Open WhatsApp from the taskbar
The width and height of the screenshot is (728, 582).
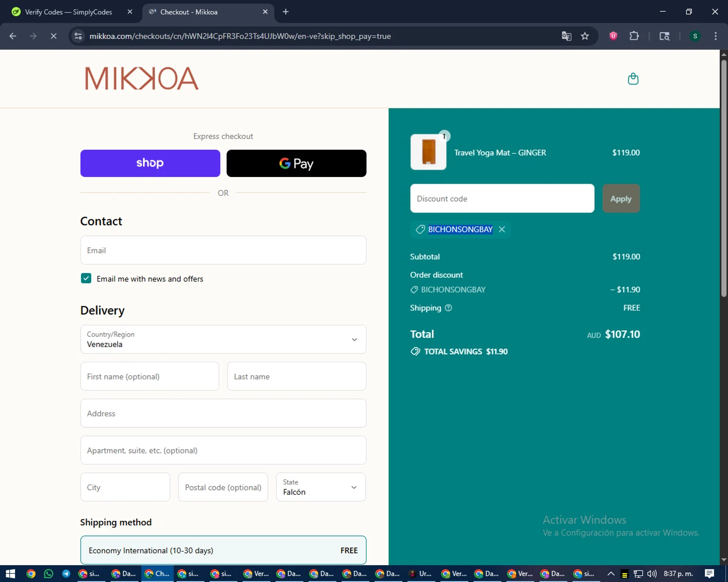point(49,574)
